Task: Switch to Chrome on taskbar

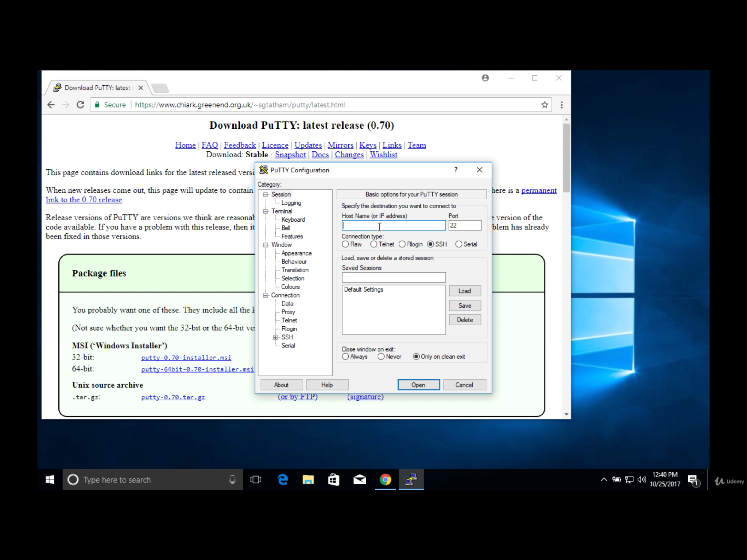Action: (x=385, y=480)
